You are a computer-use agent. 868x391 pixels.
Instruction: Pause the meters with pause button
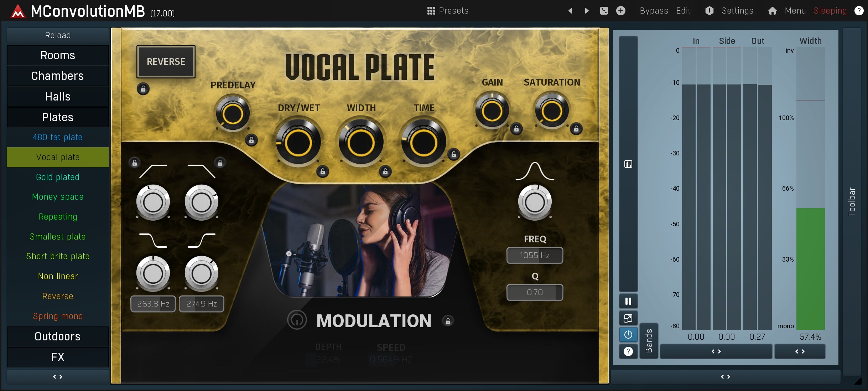(x=628, y=301)
